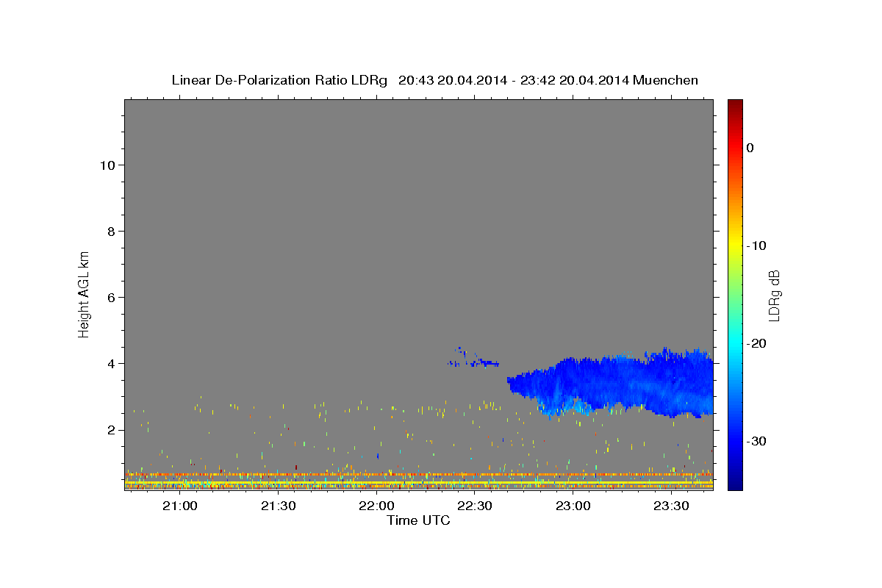Click the dark red top of colorbar
This screenshot has height=588, width=882.
(x=735, y=105)
